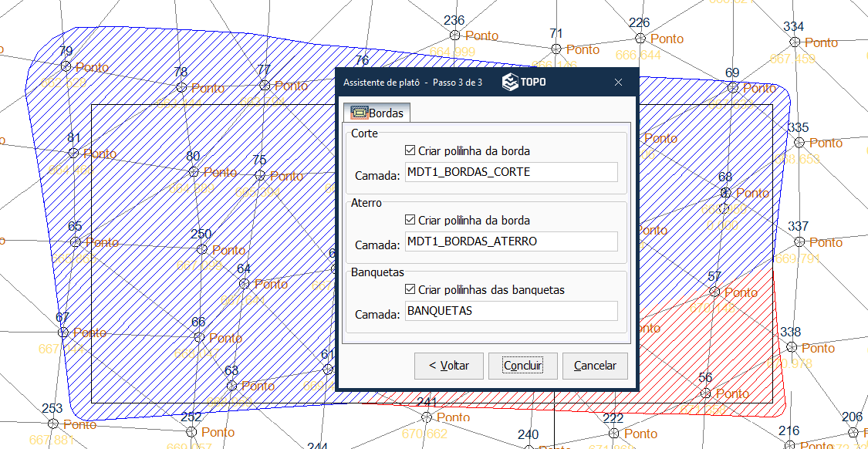Pick point marker 66 on the map
This screenshot has height=449, width=868.
click(x=199, y=337)
